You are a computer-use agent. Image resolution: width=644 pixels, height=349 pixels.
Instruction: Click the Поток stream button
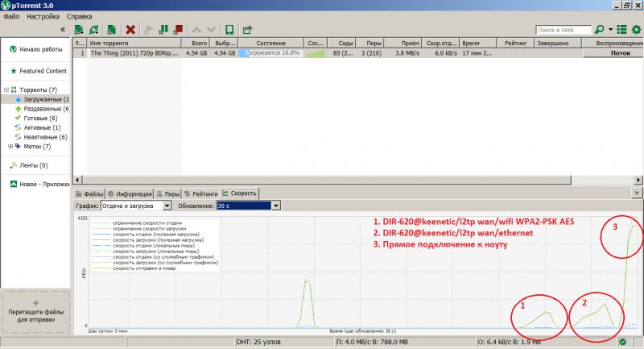point(613,53)
